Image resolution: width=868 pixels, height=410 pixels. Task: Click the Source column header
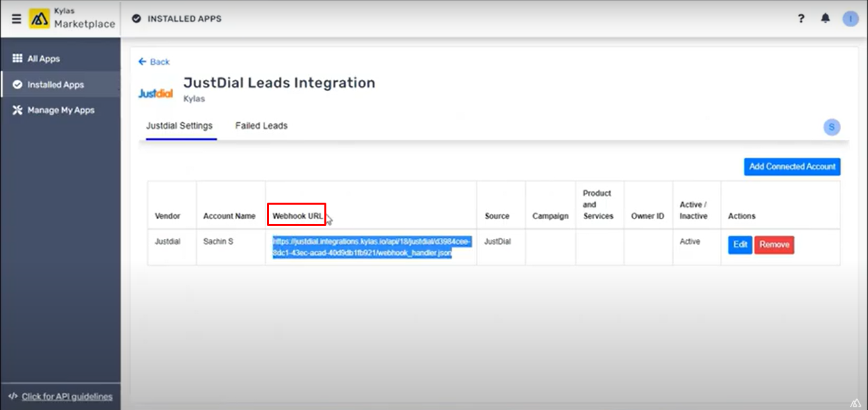[497, 216]
